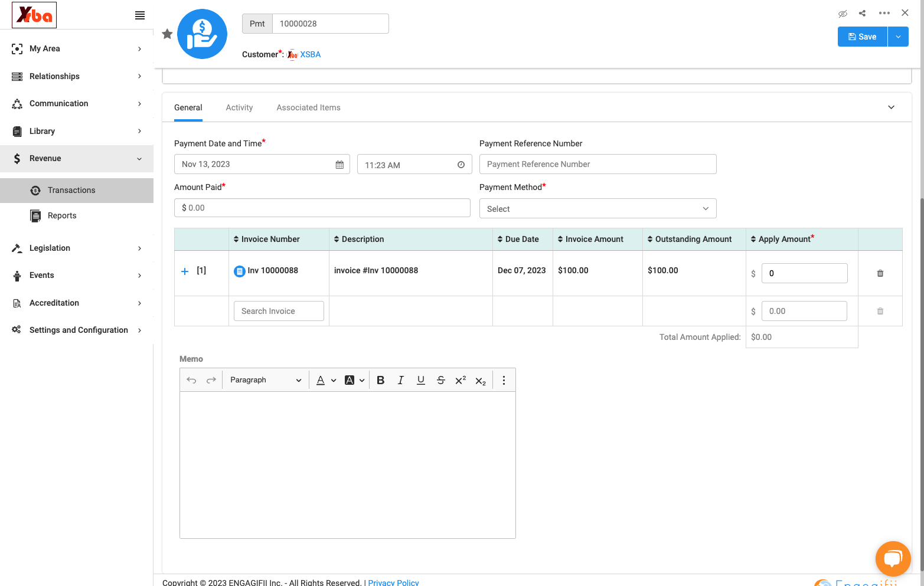
Task: Toggle superscript in memo editor
Action: click(461, 380)
